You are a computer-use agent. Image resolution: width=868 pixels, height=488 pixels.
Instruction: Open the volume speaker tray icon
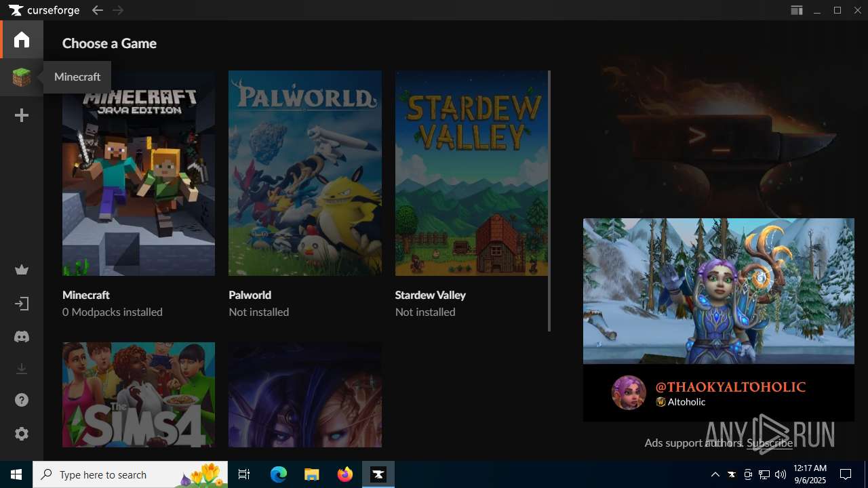781,474
